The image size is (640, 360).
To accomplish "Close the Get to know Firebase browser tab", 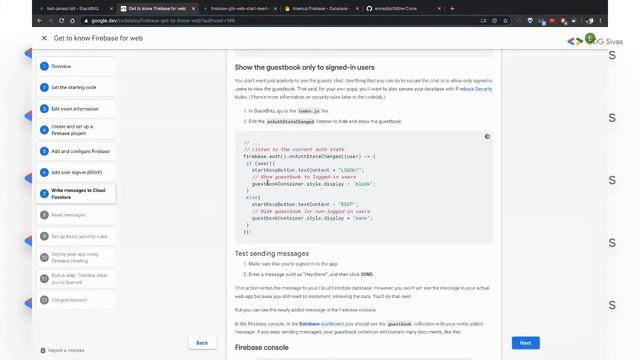I will tap(193, 9).
